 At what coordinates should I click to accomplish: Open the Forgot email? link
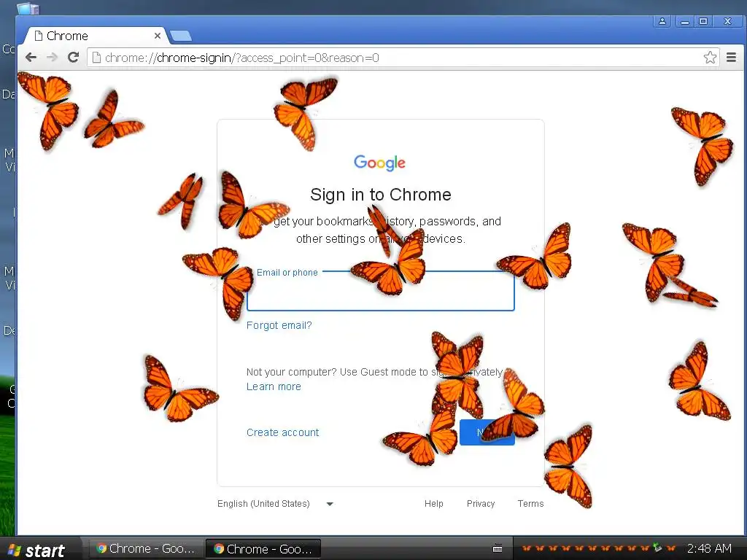pos(279,325)
